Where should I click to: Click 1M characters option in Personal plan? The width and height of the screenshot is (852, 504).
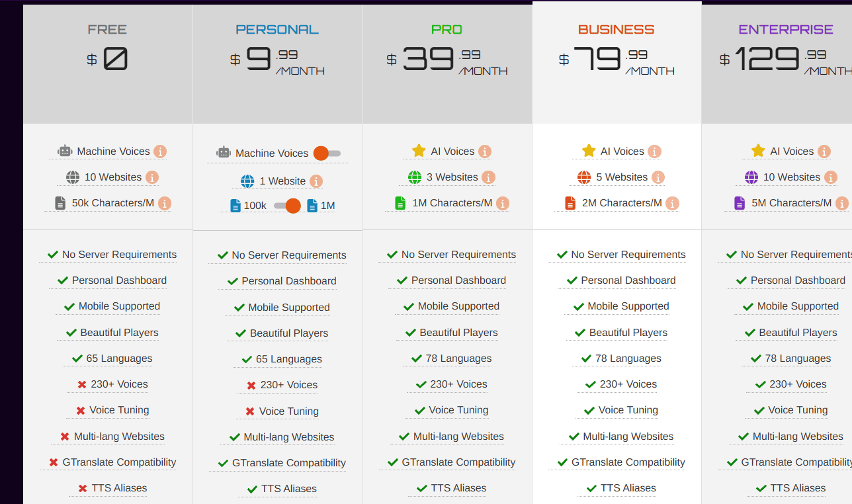[327, 206]
